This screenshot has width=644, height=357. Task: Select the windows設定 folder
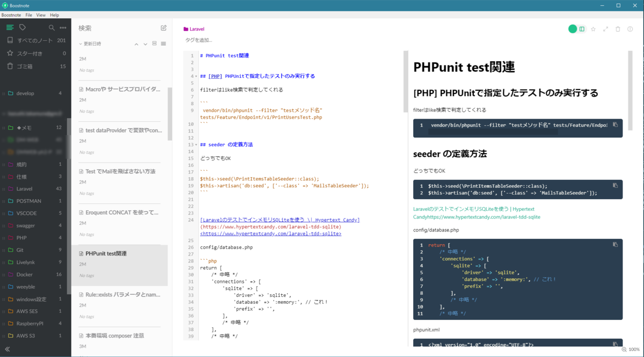[35, 299]
